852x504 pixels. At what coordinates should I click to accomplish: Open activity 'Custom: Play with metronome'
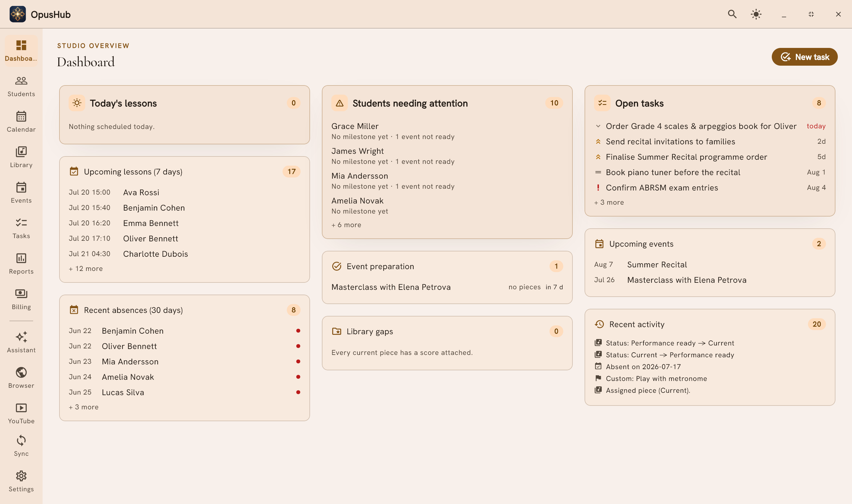click(x=710, y=379)
